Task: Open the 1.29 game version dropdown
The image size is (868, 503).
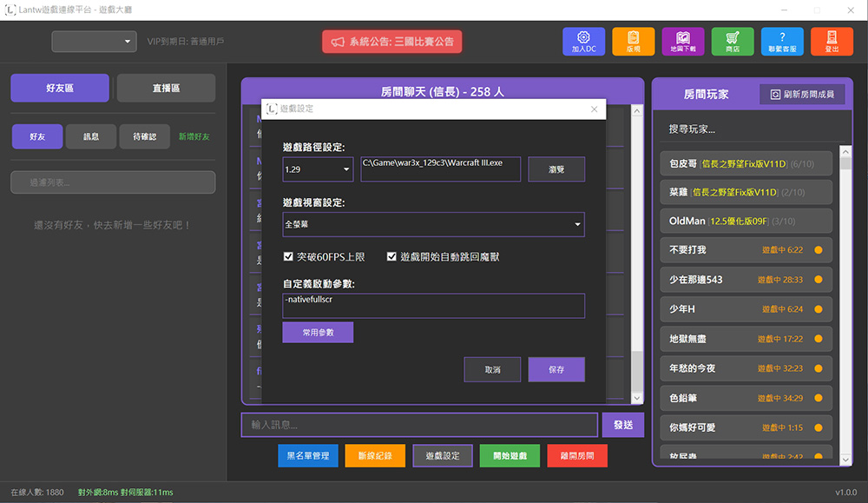Action: (318, 169)
